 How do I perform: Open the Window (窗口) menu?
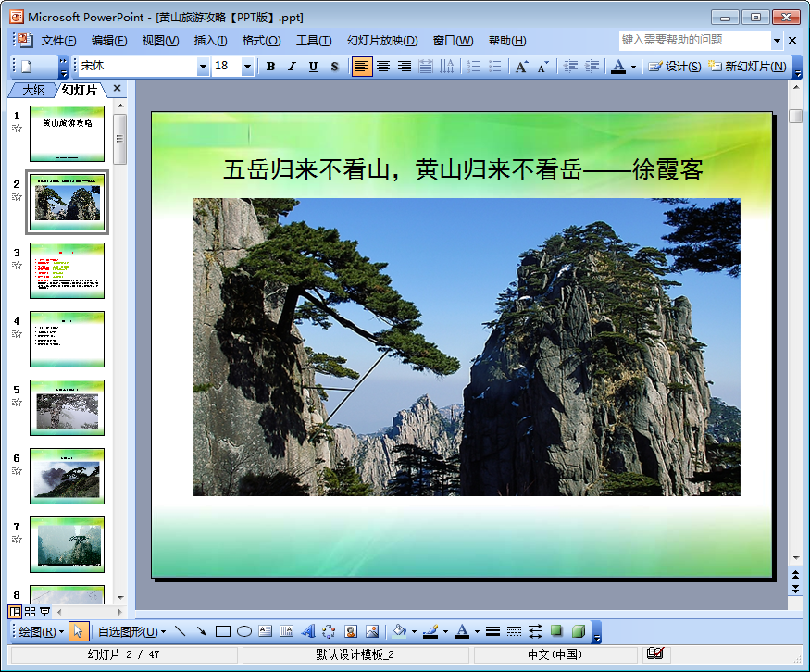(453, 41)
